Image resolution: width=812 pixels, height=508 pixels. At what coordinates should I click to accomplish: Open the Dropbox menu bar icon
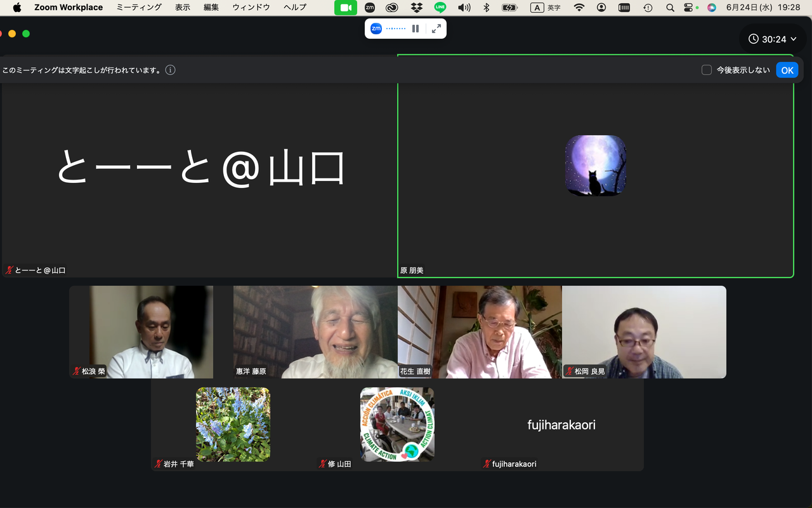click(416, 8)
